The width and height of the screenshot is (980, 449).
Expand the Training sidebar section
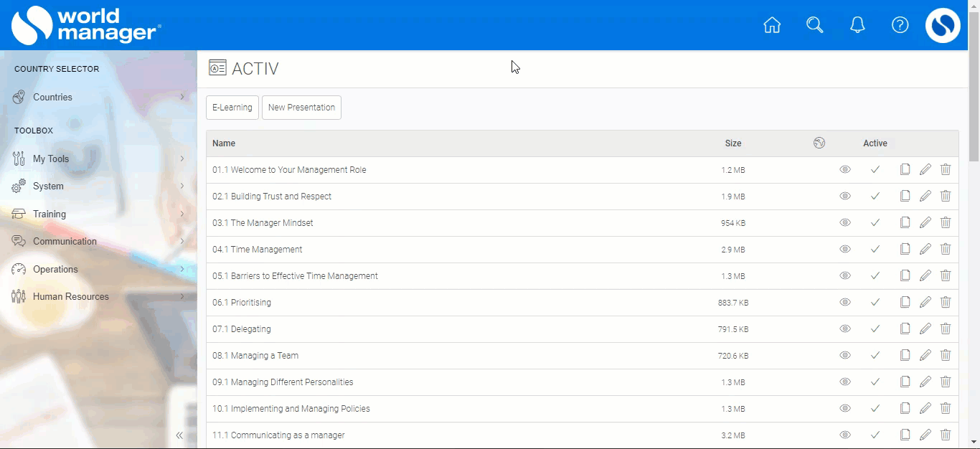point(50,214)
